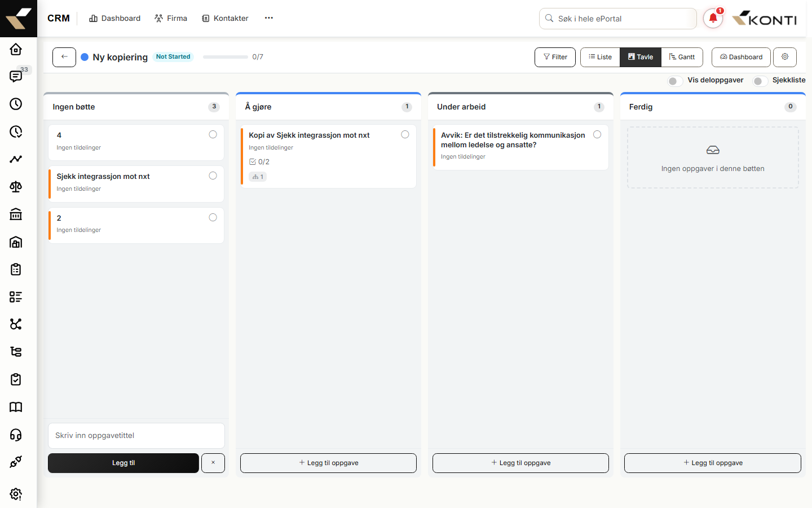Open the hierarchy tree icon
The width and height of the screenshot is (812, 508).
coord(16,352)
